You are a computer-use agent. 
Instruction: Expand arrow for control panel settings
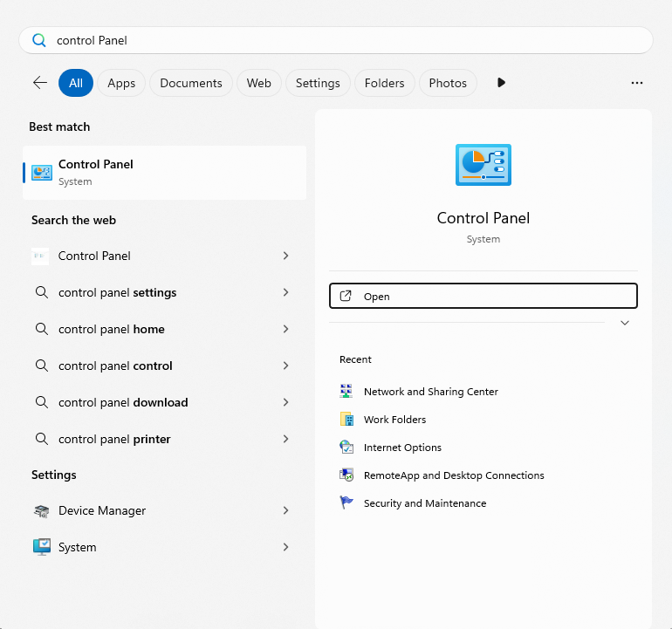tap(285, 292)
